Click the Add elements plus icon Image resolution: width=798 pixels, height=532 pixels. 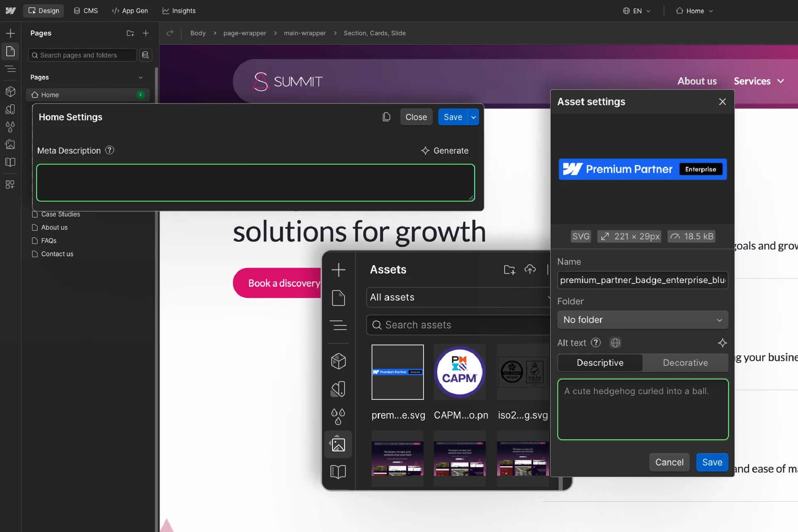click(10, 33)
